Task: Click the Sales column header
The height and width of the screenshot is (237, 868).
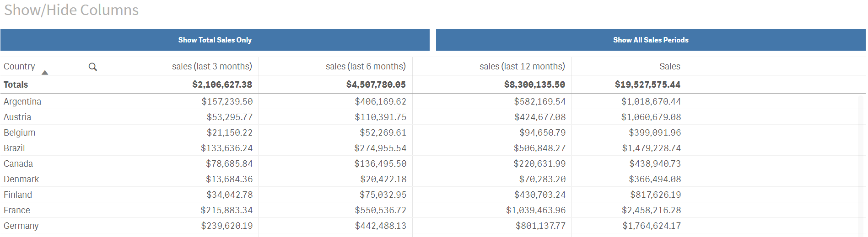Action: (x=669, y=67)
